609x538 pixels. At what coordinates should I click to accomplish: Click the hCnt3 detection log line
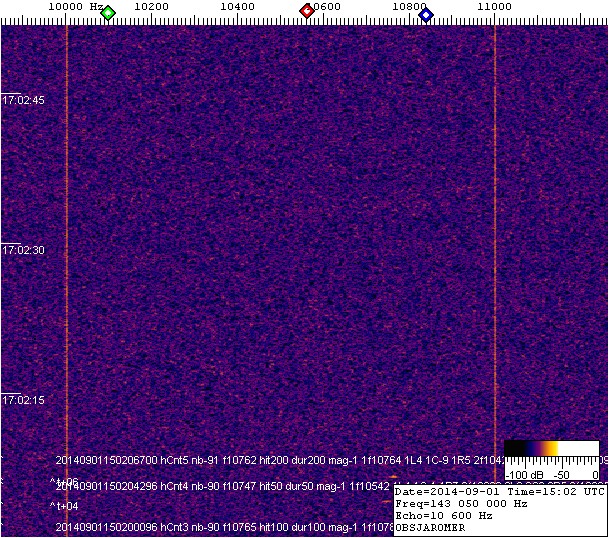click(220, 527)
